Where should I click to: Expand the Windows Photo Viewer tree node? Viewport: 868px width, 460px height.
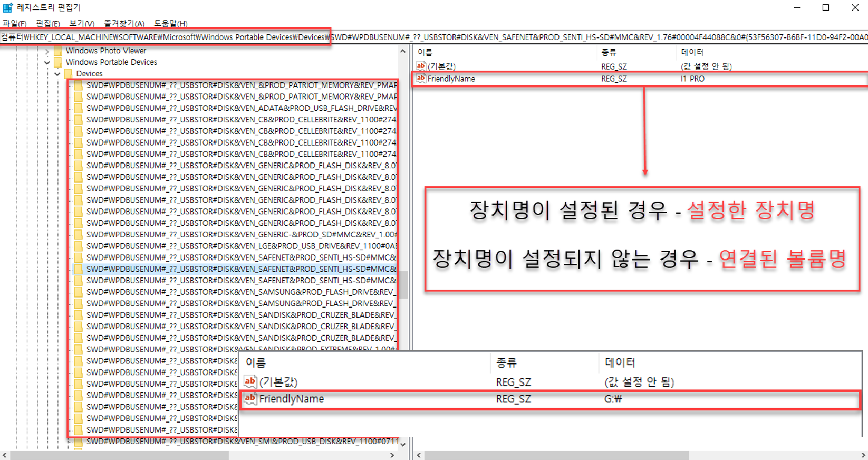[47, 51]
